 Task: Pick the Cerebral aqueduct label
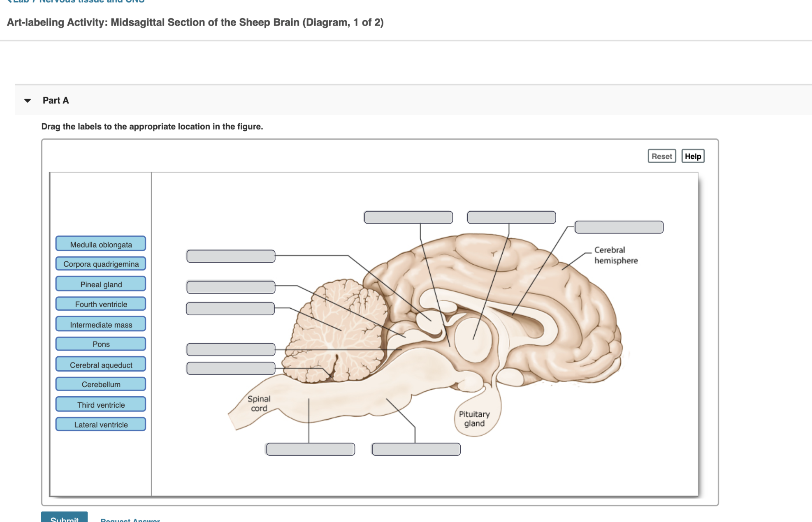point(101,365)
